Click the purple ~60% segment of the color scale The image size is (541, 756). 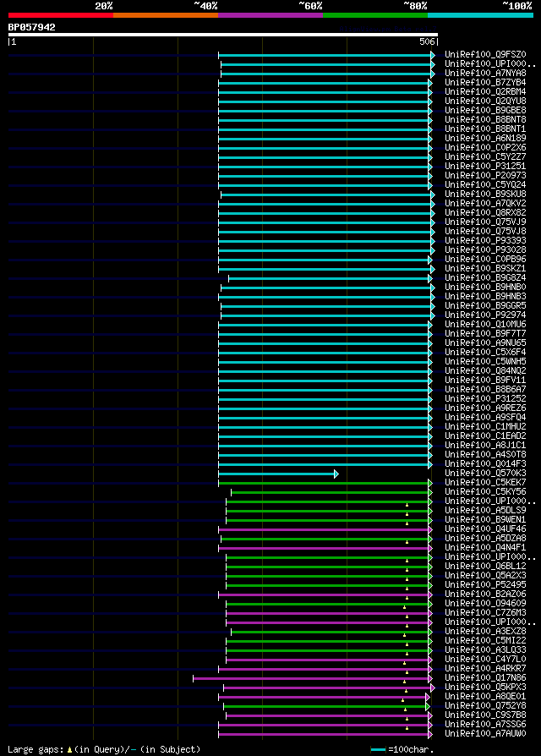(x=270, y=15)
